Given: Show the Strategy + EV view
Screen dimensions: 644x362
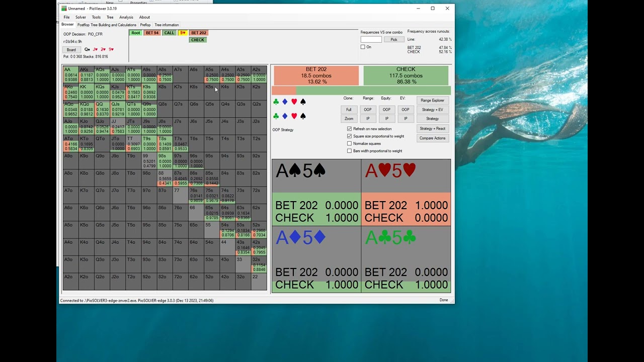Looking at the screenshot, I should [x=433, y=110].
